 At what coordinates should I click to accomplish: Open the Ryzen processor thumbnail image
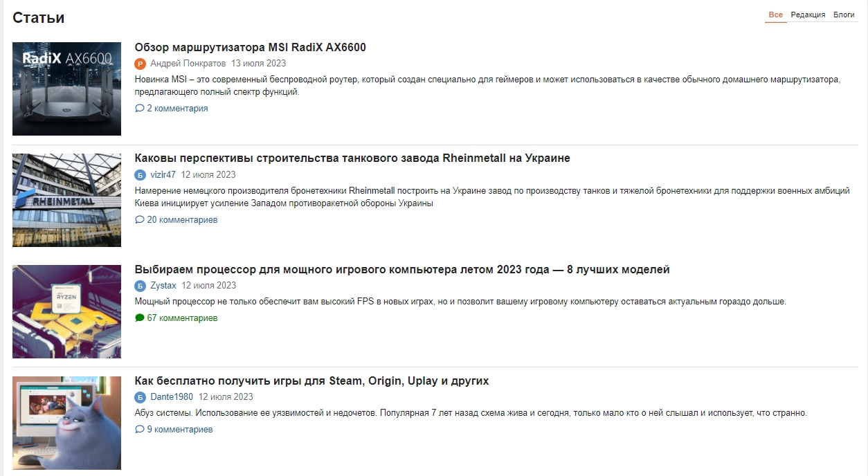[x=66, y=311]
